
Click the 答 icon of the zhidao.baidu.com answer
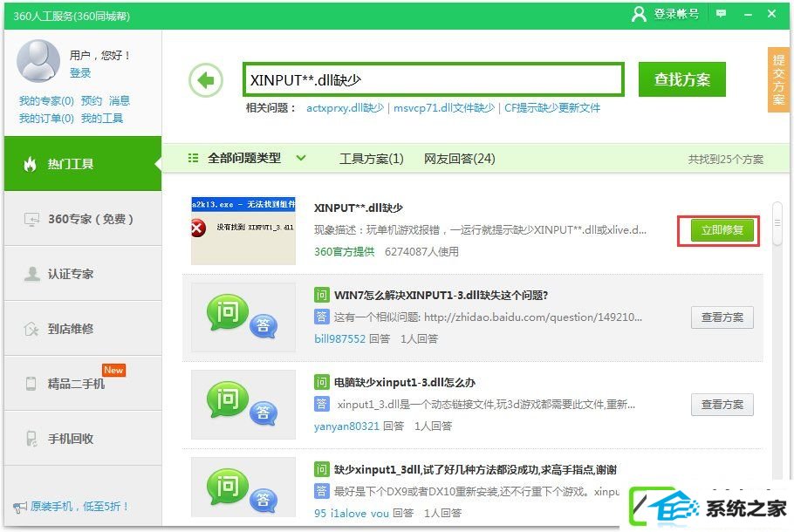(321, 317)
